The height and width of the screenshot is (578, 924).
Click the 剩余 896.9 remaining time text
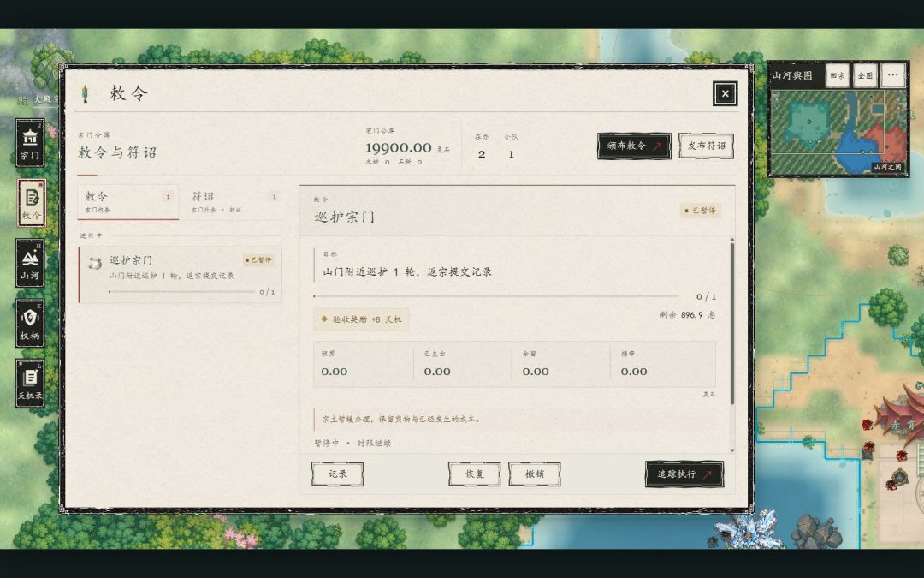[687, 315]
